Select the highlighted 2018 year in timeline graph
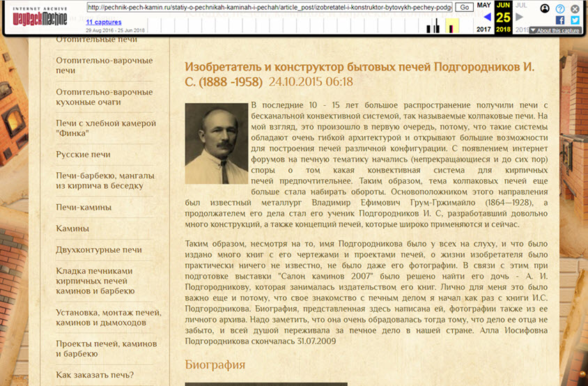588x386 pixels. (452, 26)
